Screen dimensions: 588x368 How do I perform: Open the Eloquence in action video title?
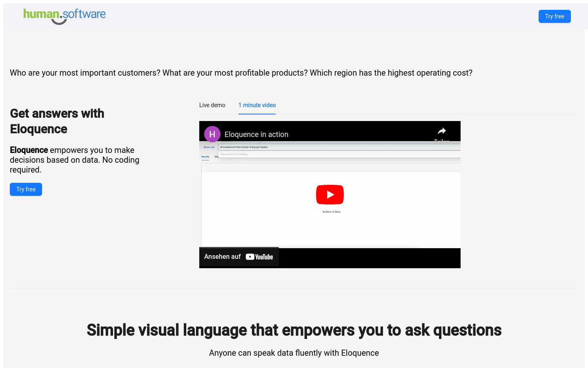(x=256, y=135)
